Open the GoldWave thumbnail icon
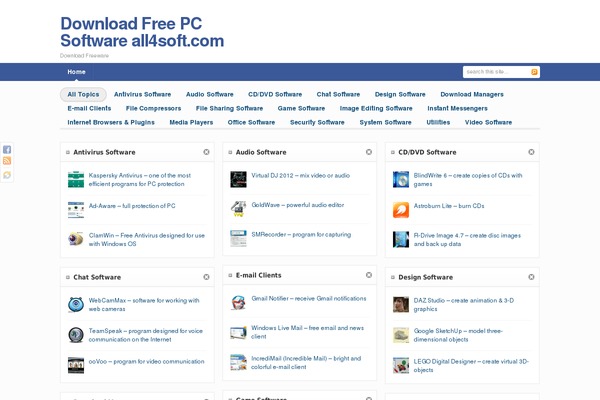 click(x=238, y=209)
